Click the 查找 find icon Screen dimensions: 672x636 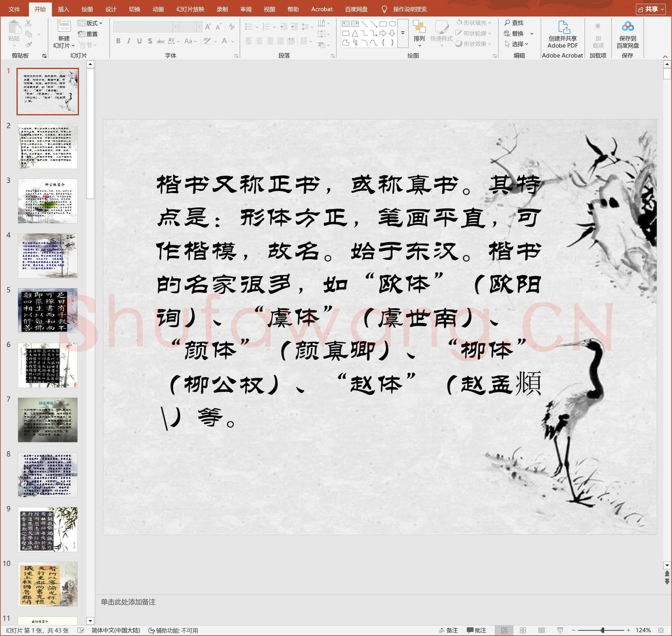(x=514, y=23)
